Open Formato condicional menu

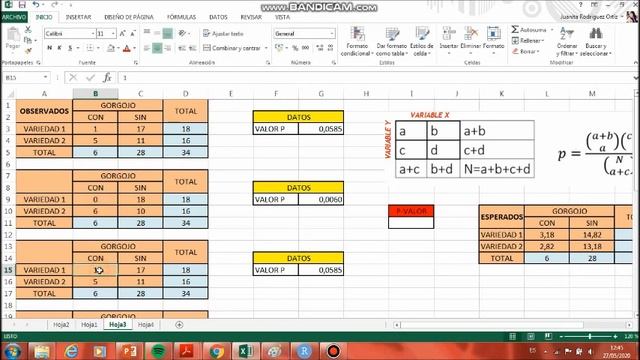coord(357,42)
